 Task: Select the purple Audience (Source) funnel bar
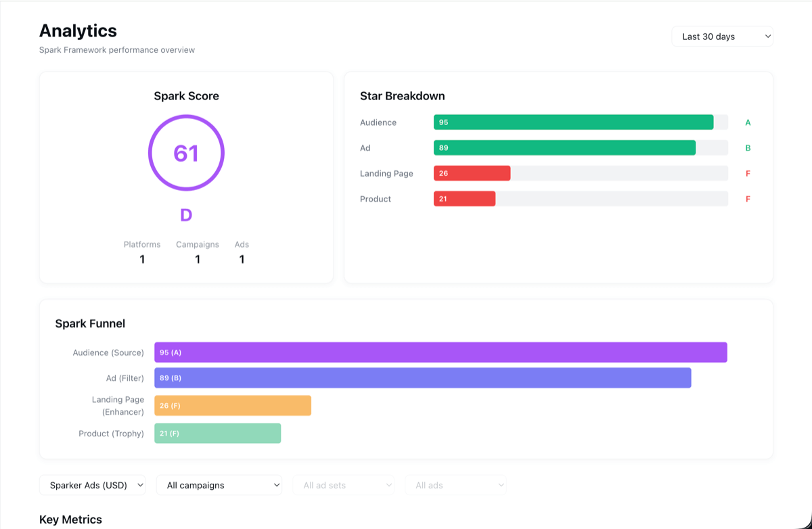point(441,352)
